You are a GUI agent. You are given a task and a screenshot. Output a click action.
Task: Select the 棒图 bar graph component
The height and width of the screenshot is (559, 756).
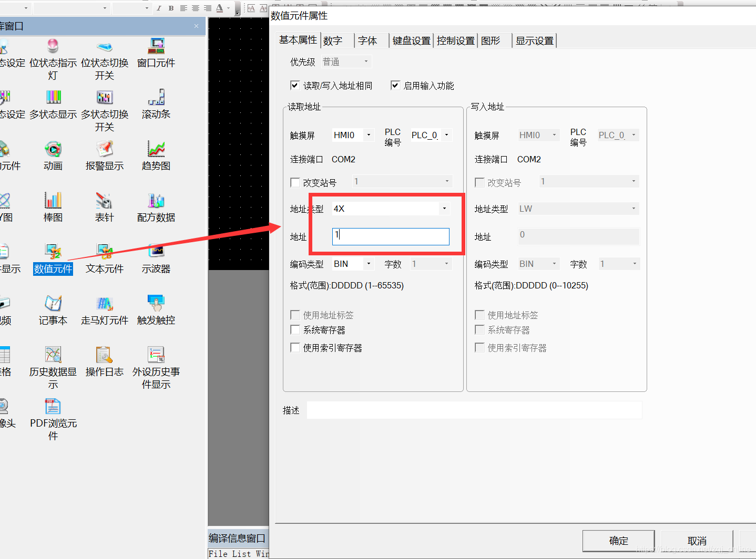[x=53, y=200]
